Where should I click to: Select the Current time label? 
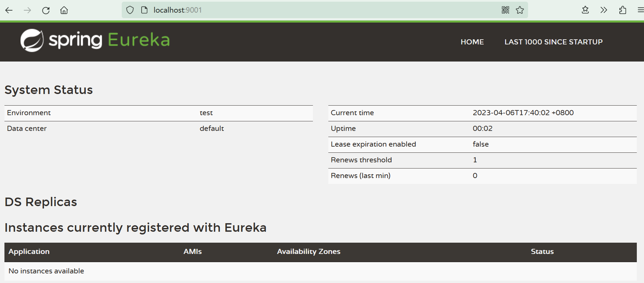[352, 113]
